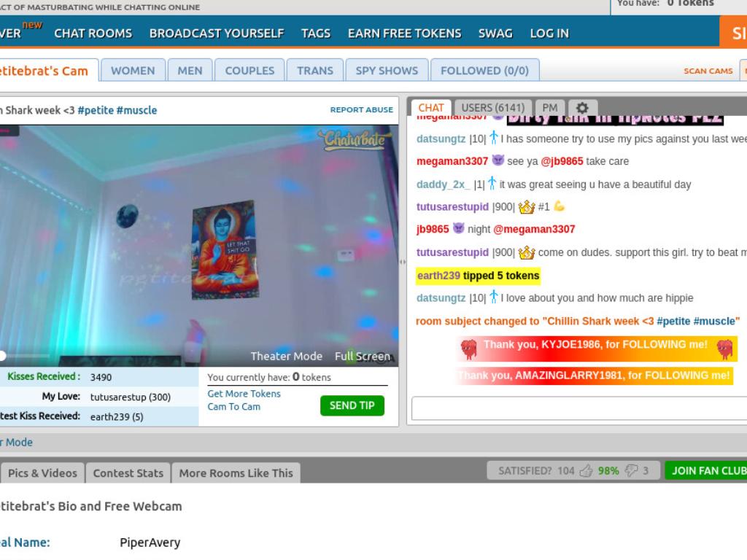This screenshot has height=560, width=747.
Task: Click into the chat message input field
Action: (578, 408)
